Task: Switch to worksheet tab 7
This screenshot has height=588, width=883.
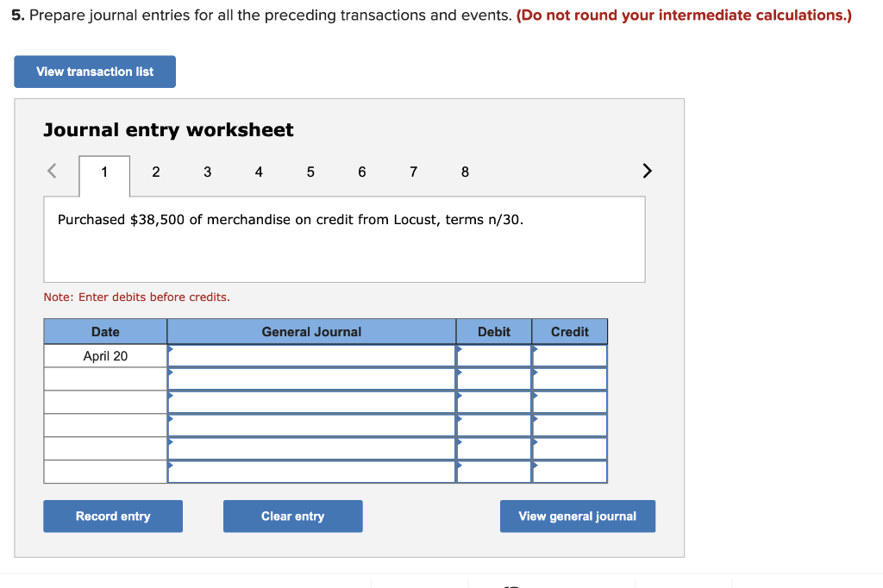Action: 413,172
